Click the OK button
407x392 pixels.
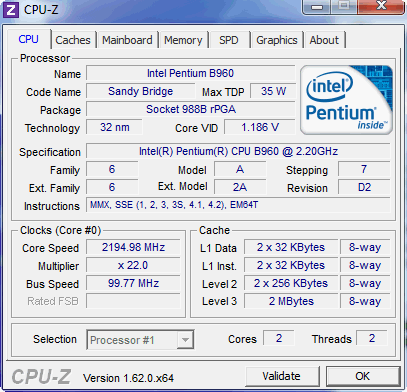tap(363, 376)
